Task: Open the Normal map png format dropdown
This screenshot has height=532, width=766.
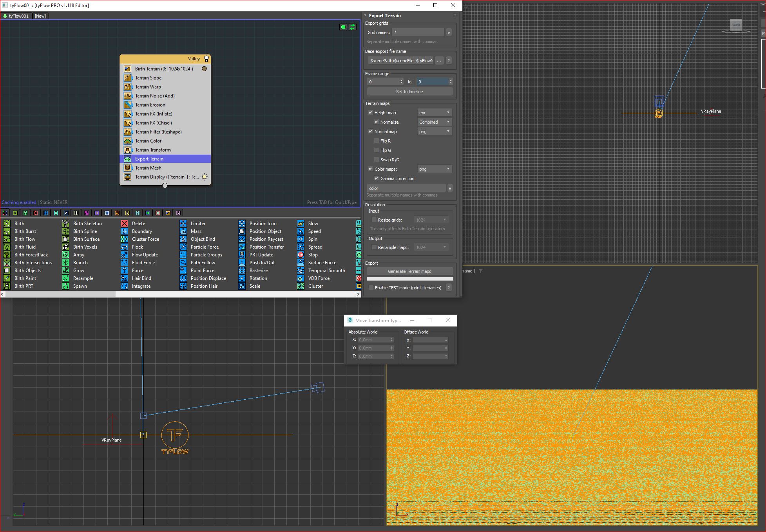Action: tap(435, 132)
